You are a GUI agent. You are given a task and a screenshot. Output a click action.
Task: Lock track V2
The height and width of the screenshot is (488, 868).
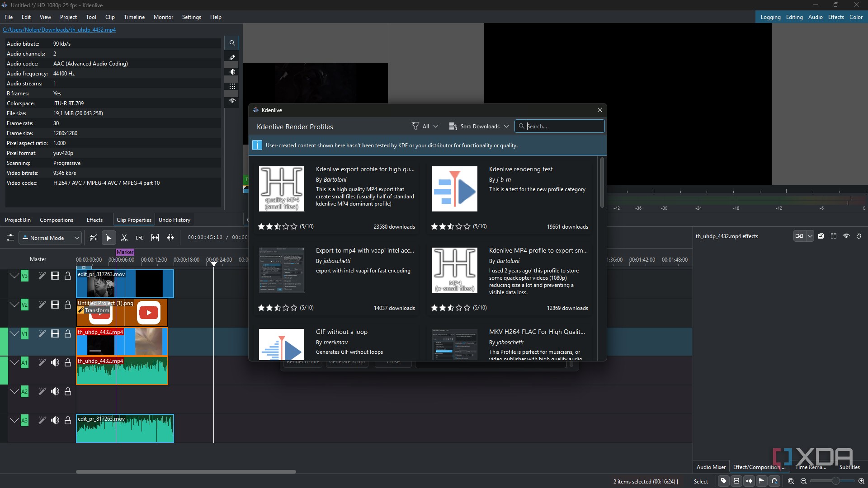tap(68, 305)
